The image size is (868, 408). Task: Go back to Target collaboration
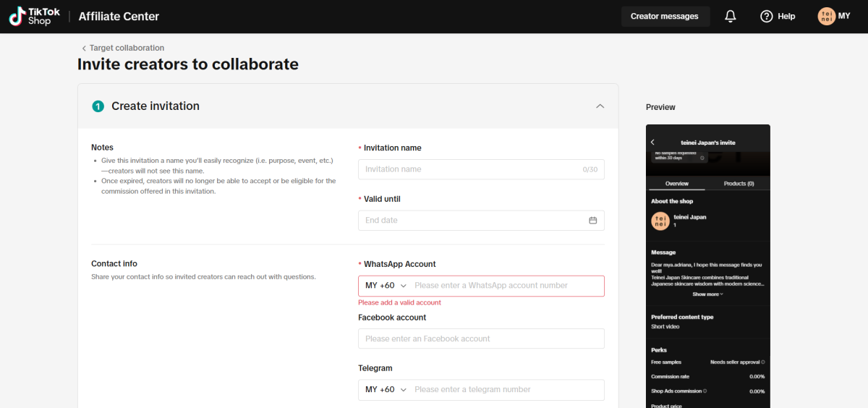(123, 48)
